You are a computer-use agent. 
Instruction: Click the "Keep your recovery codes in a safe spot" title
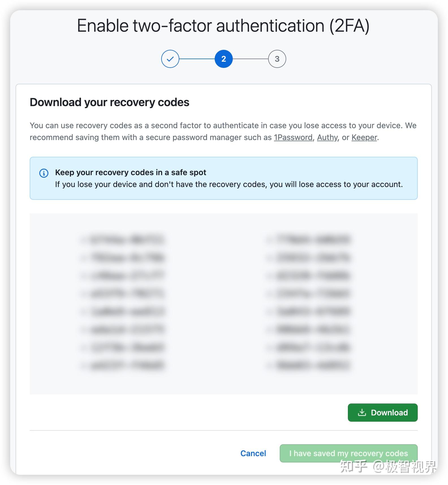click(130, 172)
